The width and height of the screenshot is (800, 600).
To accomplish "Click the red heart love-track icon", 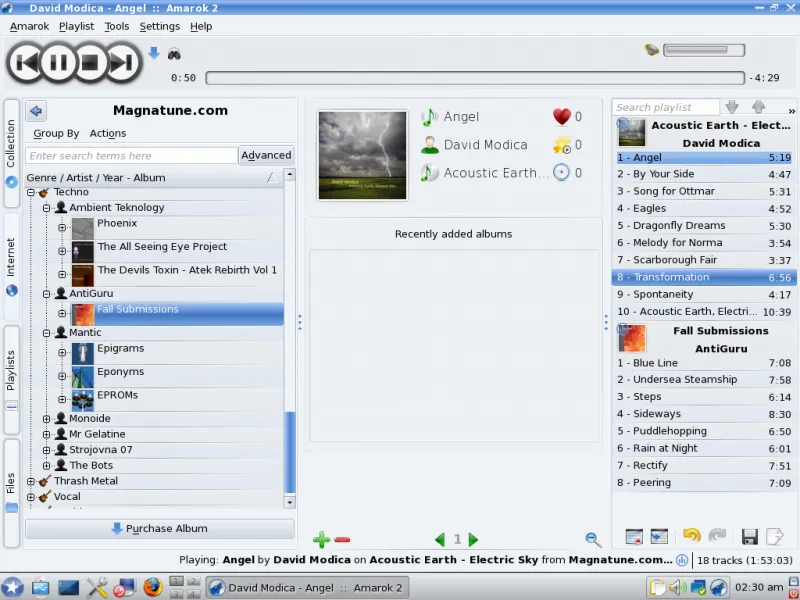I will (561, 117).
